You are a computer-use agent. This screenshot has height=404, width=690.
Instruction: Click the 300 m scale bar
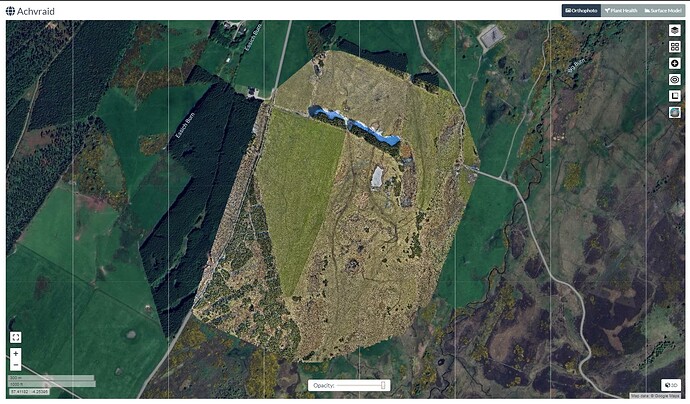[50, 379]
